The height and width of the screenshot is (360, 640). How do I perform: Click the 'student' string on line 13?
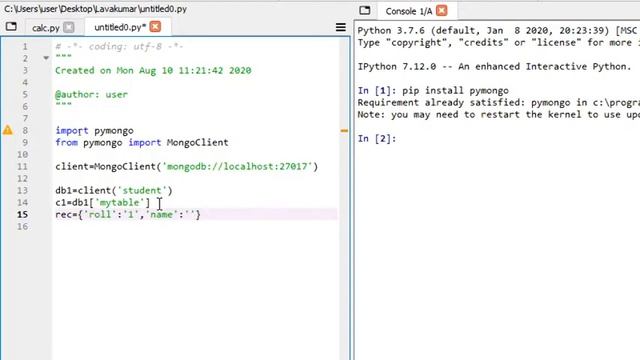coord(142,191)
